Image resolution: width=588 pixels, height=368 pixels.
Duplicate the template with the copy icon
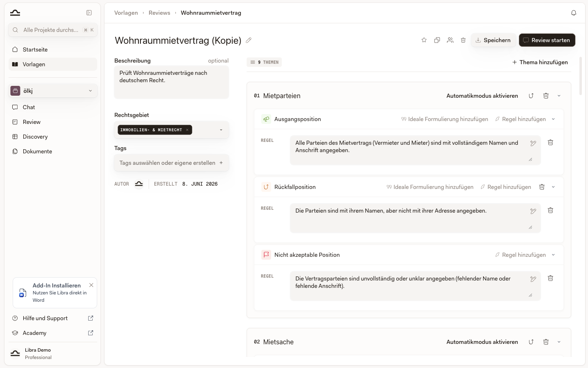[437, 40]
